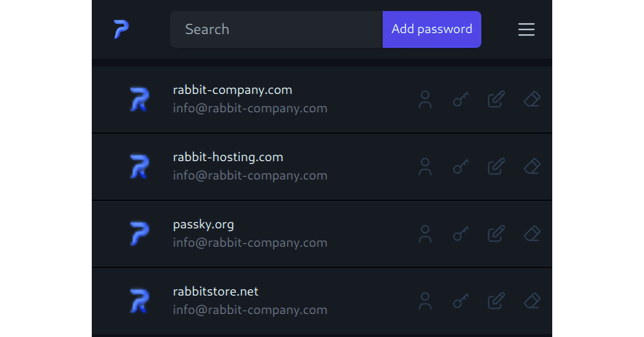Screen dimensions: 644x337
Task: Focus the Search input field
Action: tap(276, 30)
